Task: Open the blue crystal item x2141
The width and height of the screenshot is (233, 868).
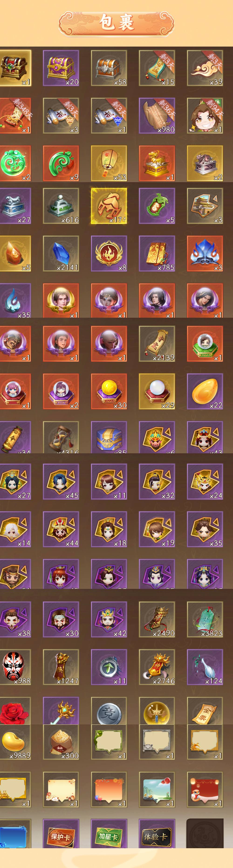Action: point(61,253)
